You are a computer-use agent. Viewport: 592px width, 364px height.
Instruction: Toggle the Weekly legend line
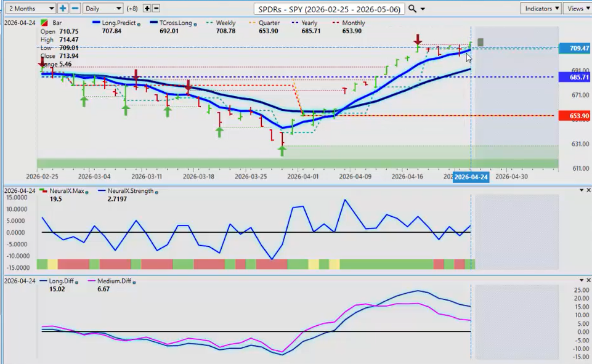(221, 23)
